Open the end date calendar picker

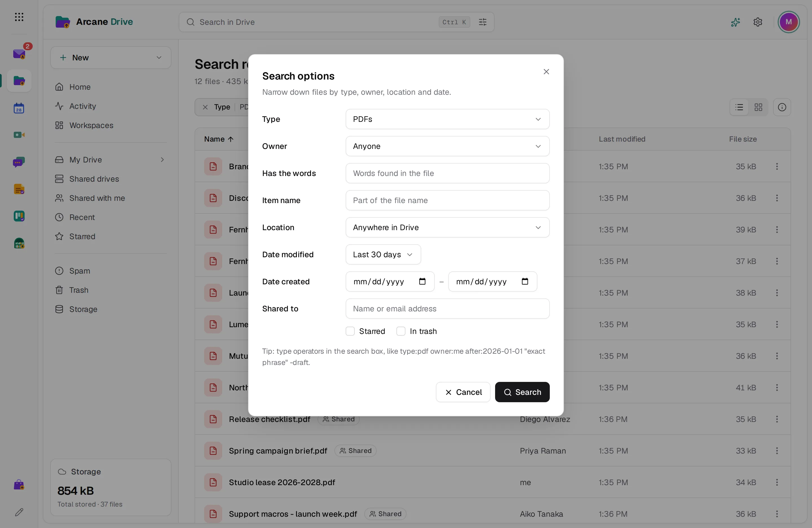[525, 281]
